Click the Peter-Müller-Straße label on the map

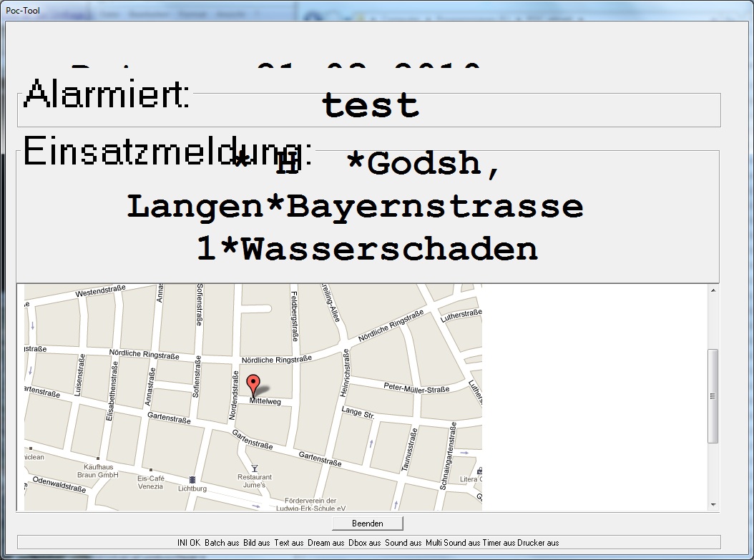coord(416,389)
